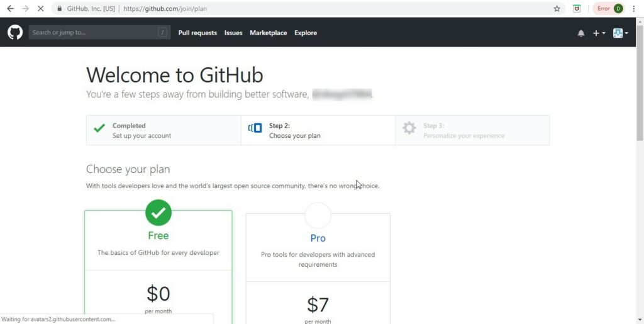Click the GitHub Octocat logo
This screenshot has height=324, width=644.
point(15,32)
